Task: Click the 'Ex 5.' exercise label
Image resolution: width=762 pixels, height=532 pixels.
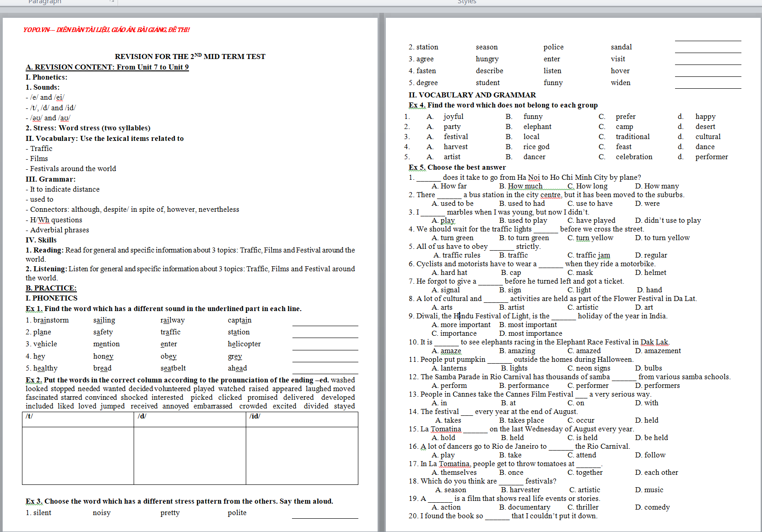Action: [x=417, y=167]
